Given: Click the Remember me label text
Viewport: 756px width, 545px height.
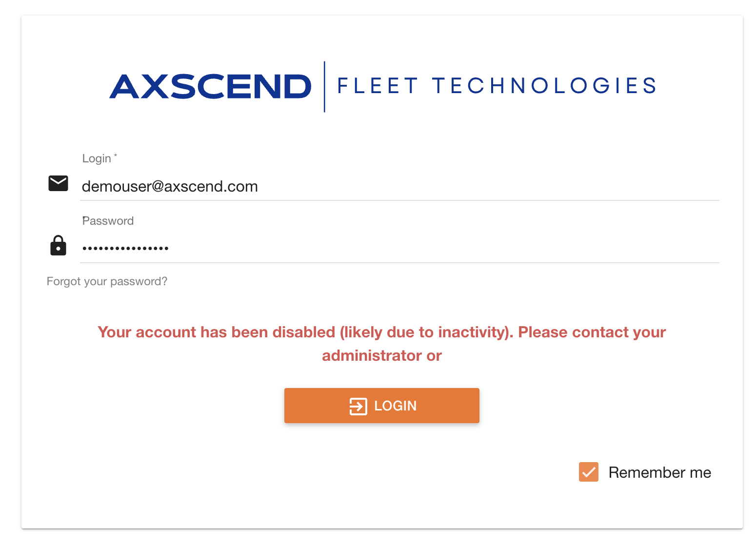Looking at the screenshot, I should coord(659,472).
